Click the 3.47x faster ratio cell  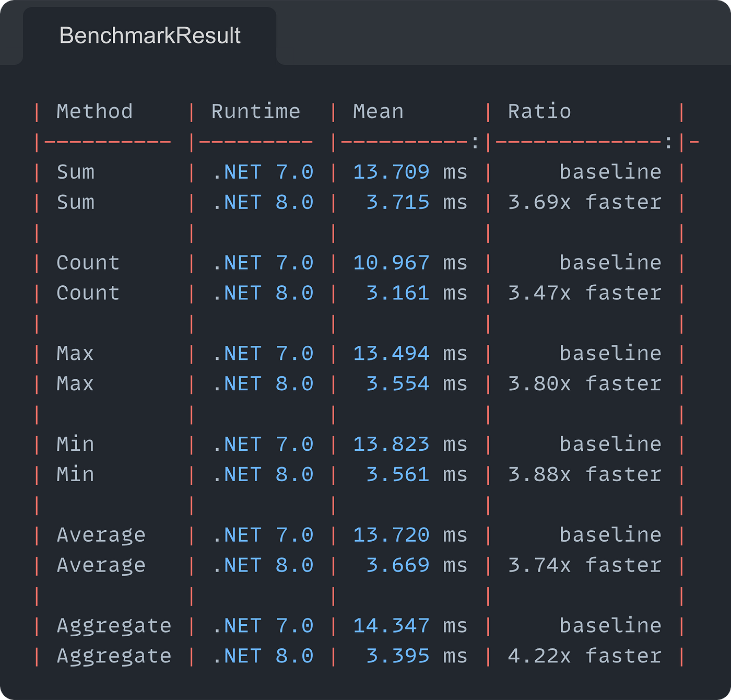pos(584,293)
